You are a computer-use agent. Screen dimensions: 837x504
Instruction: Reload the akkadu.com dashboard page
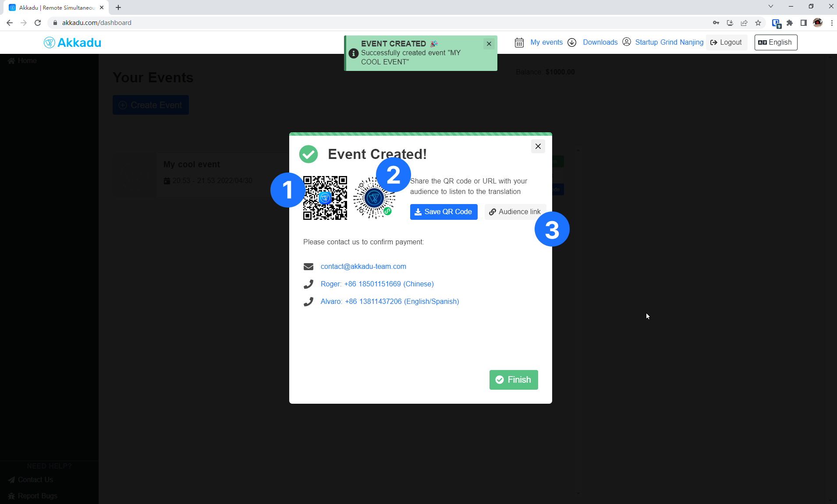38,23
